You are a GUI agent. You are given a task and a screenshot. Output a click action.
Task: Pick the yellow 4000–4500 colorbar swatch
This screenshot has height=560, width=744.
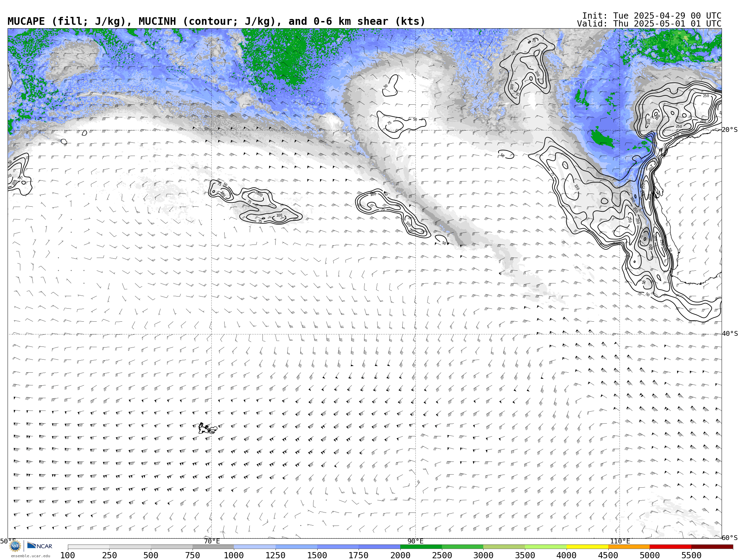coord(587,547)
